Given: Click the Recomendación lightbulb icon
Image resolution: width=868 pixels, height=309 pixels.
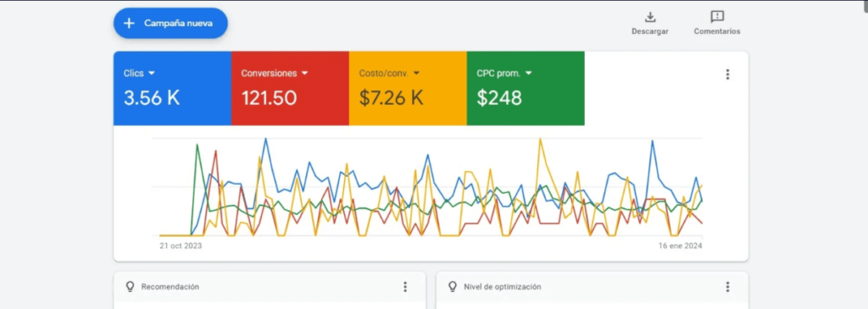Looking at the screenshot, I should 131,287.
